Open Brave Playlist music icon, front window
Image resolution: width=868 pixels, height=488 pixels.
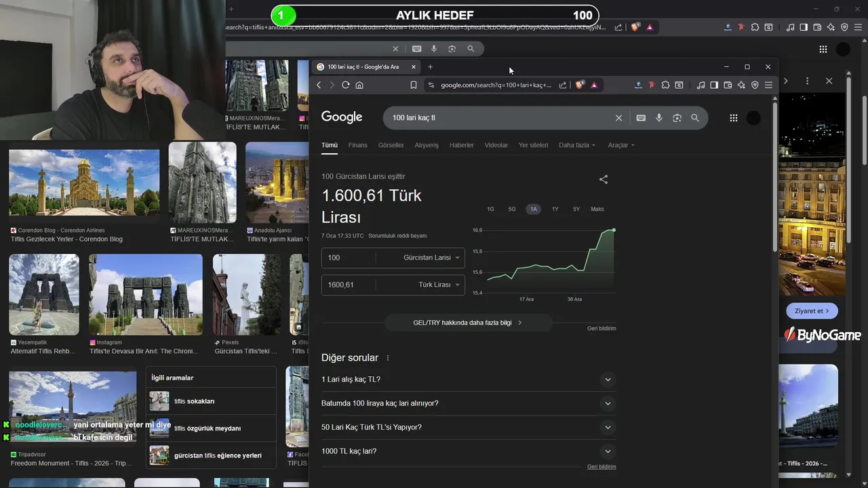tap(701, 85)
